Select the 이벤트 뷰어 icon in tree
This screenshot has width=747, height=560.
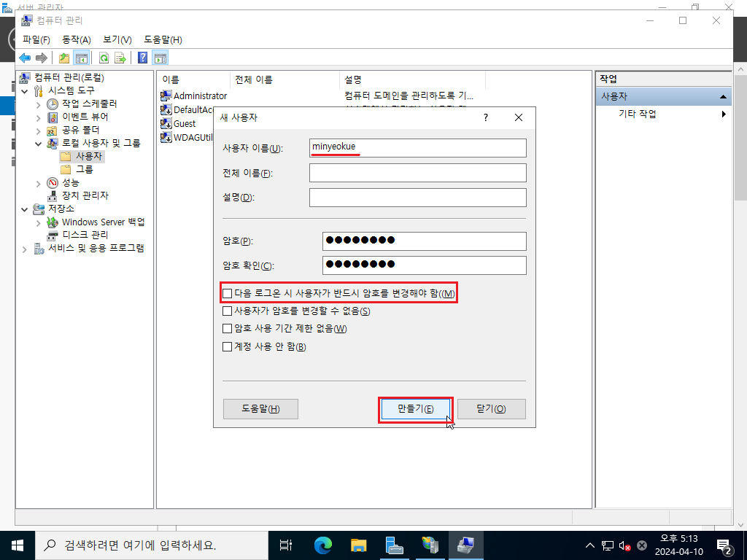pyautogui.click(x=53, y=117)
